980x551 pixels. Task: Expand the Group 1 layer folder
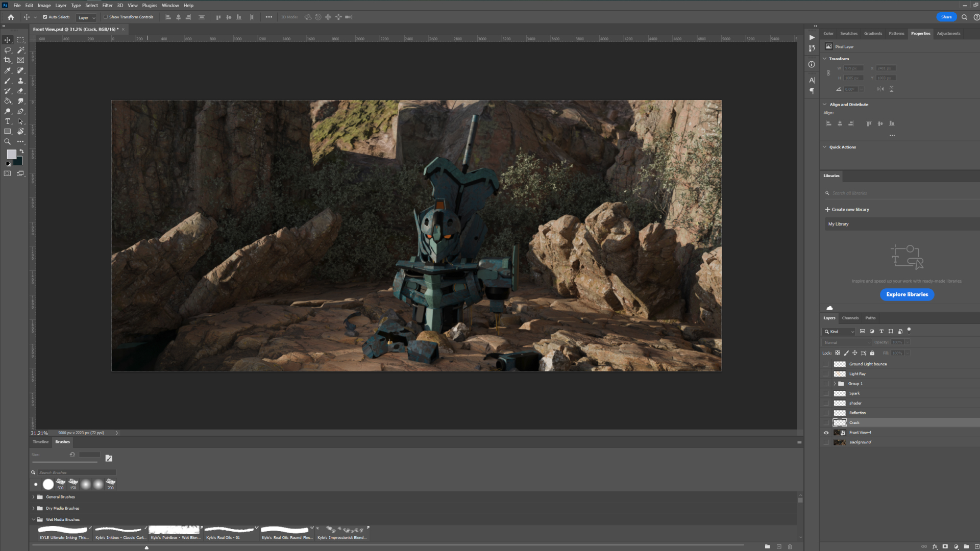click(x=835, y=384)
